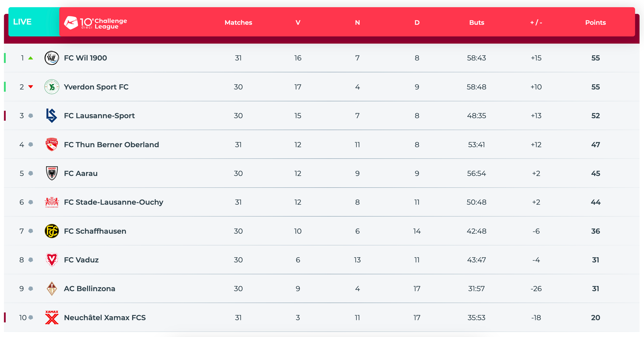Image resolution: width=644 pixels, height=337 pixels.
Task: Click the + / - column header
Action: [536, 23]
